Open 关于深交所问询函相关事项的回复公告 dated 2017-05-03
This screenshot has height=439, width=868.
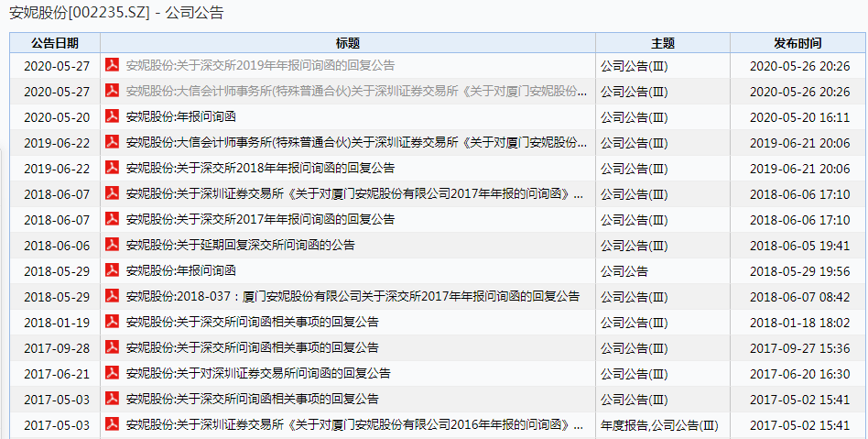pyautogui.click(x=253, y=399)
